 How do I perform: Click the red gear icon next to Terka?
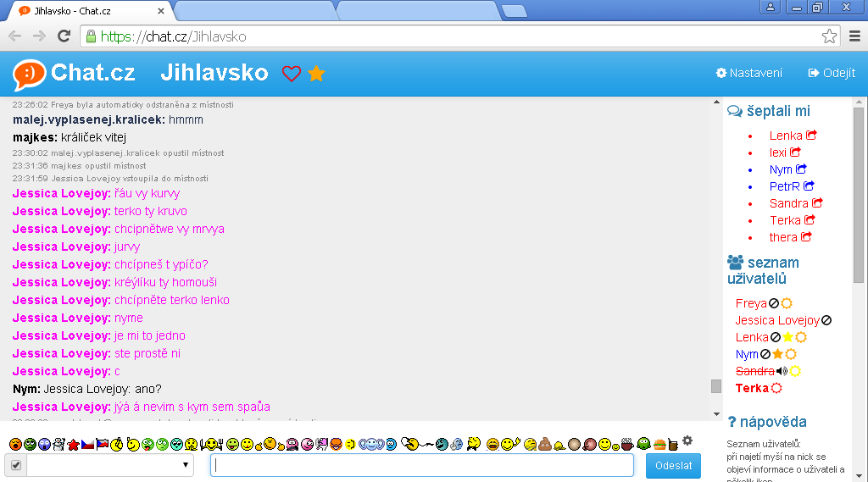pos(776,388)
